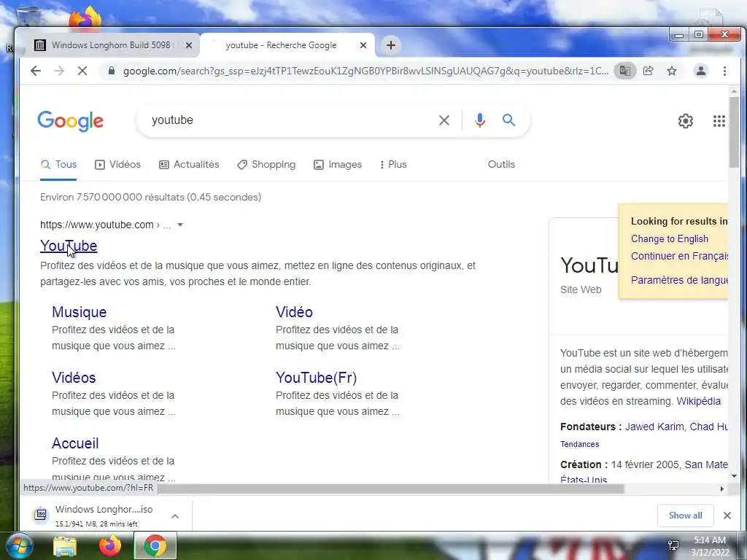Open the Musique sitelink
747x560 pixels.
coord(79,312)
